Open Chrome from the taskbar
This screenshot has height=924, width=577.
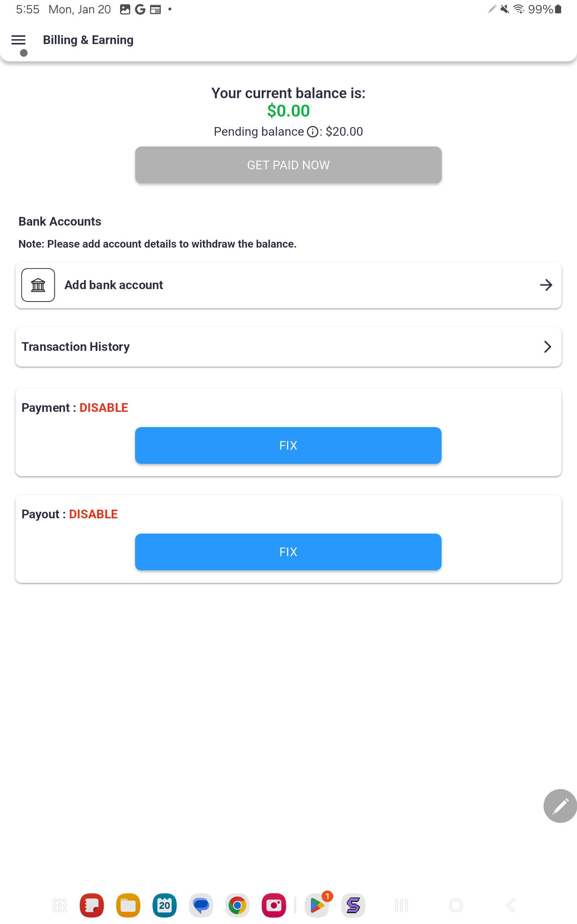237,905
